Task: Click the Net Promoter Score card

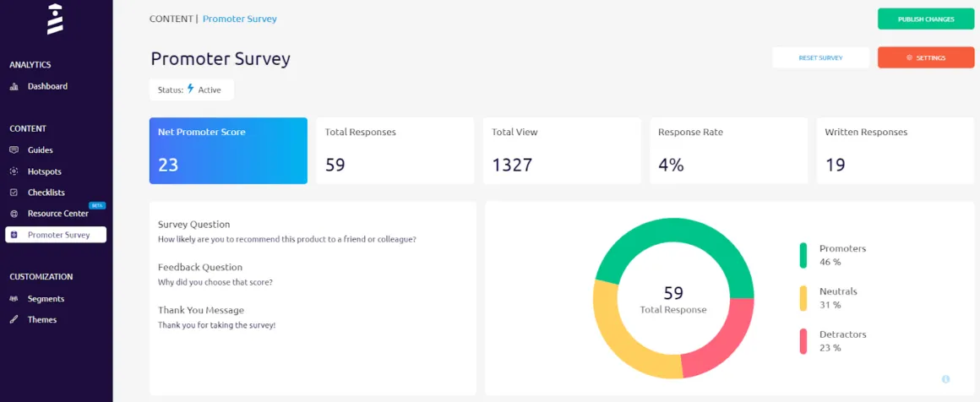Action: [228, 150]
